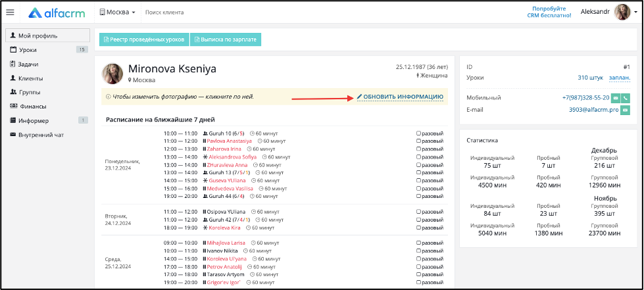Open the hamburger menu icon
This screenshot has width=644, height=290.
pyautogui.click(x=11, y=12)
